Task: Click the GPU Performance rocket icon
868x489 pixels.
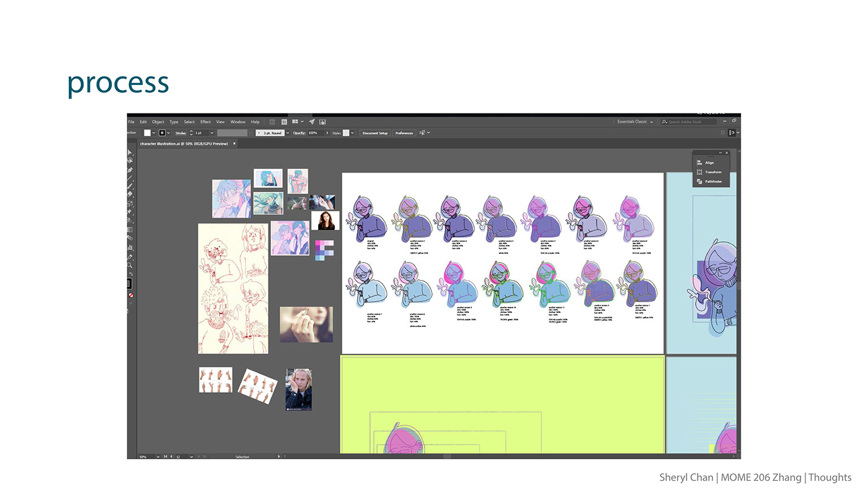Action: click(x=312, y=122)
